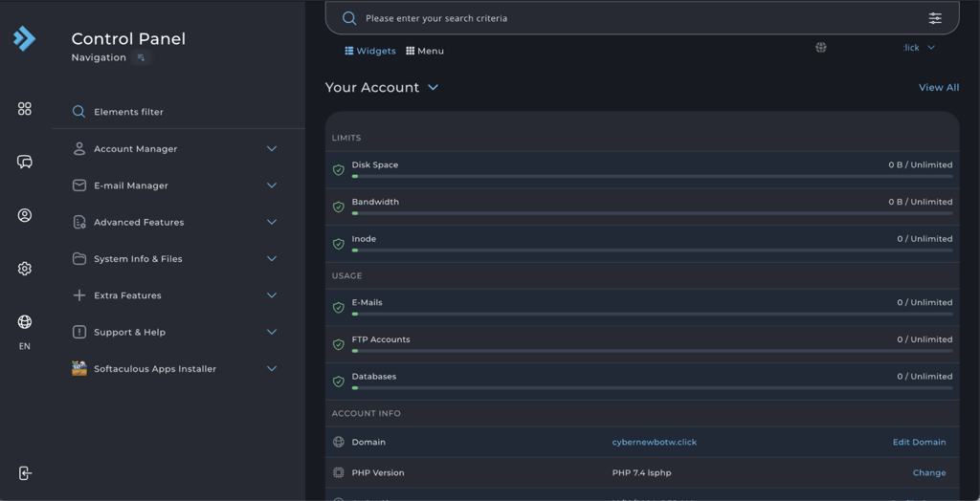980x501 pixels.
Task: Click the EN language label
Action: point(24,347)
